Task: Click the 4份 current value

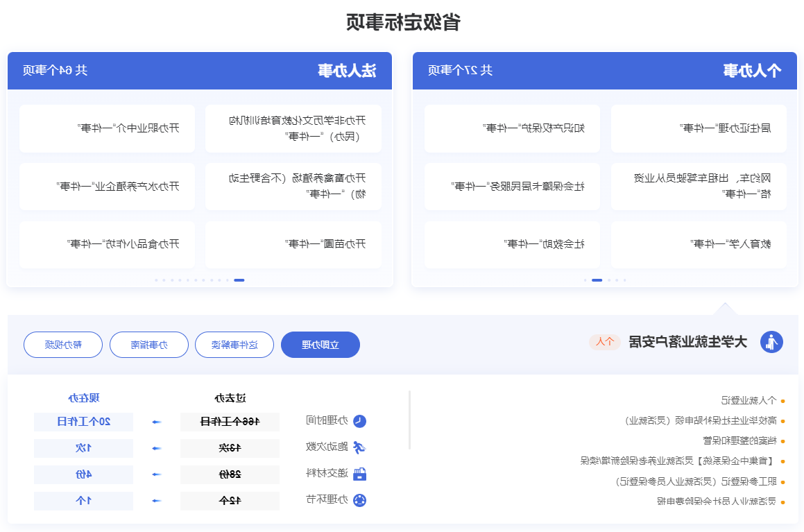Action: [x=83, y=474]
